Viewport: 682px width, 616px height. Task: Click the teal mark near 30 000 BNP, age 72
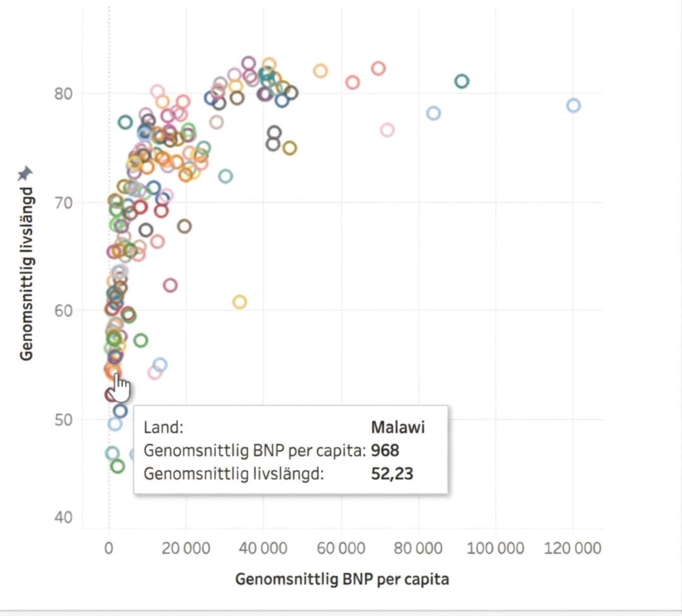[225, 176]
